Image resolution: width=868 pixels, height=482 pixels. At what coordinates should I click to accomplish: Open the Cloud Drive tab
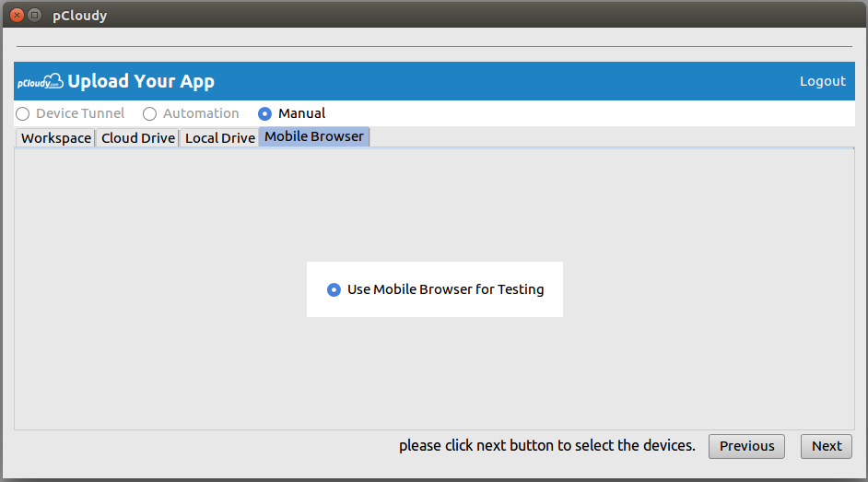[x=138, y=138]
